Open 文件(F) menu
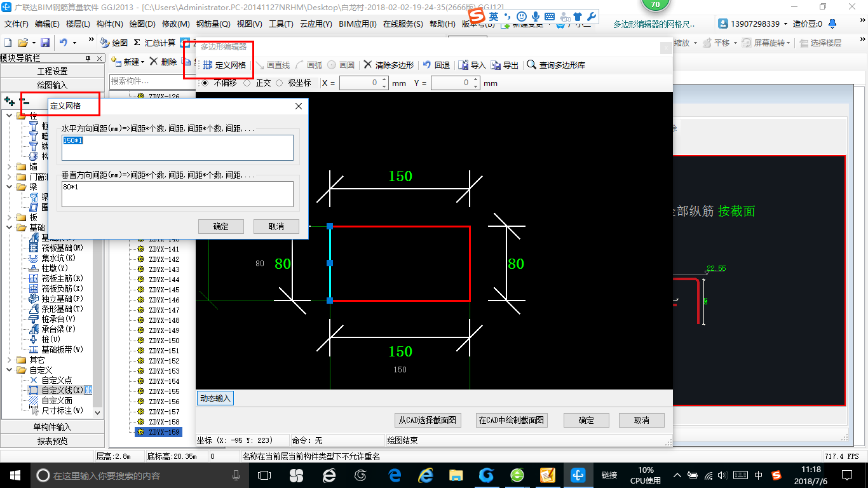Image resolution: width=868 pixels, height=488 pixels. (x=17, y=24)
